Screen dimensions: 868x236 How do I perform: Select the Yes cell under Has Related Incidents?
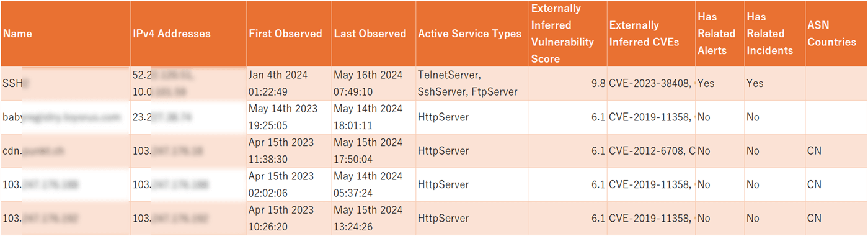[x=774, y=83]
